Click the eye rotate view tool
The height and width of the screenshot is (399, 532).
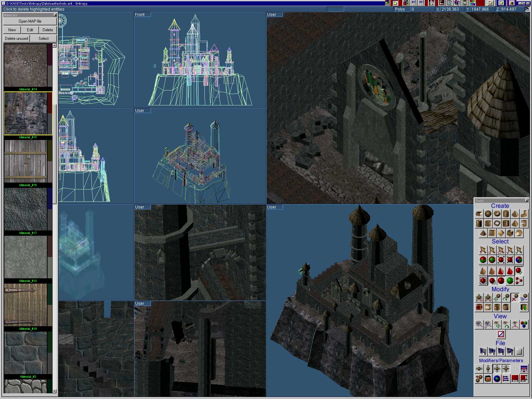pos(506,325)
